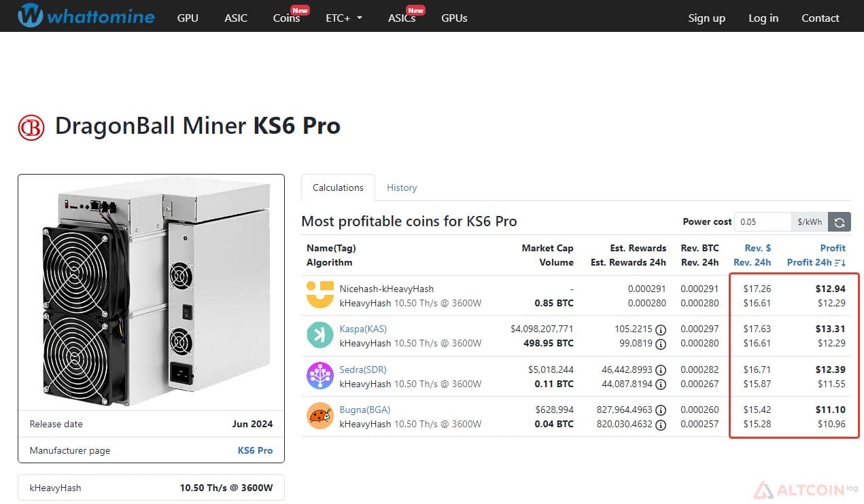864x504 pixels.
Task: Switch to the Calculations tab
Action: click(338, 187)
